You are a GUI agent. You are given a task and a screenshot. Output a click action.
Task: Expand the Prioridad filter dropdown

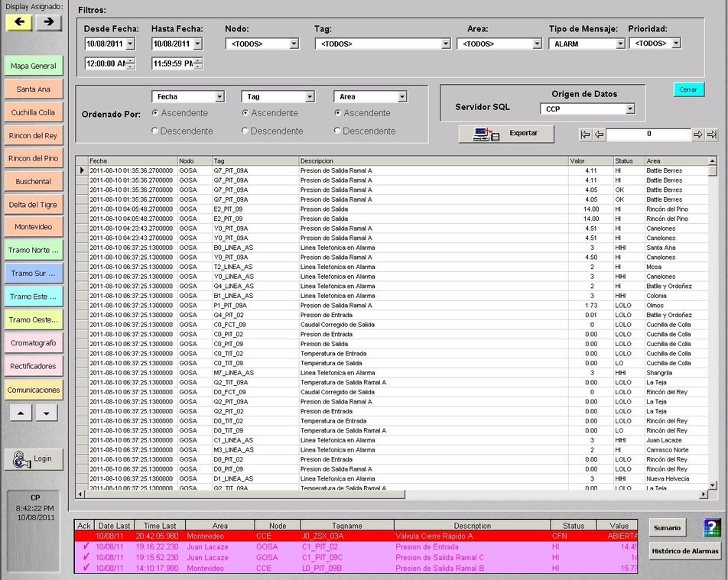point(677,43)
